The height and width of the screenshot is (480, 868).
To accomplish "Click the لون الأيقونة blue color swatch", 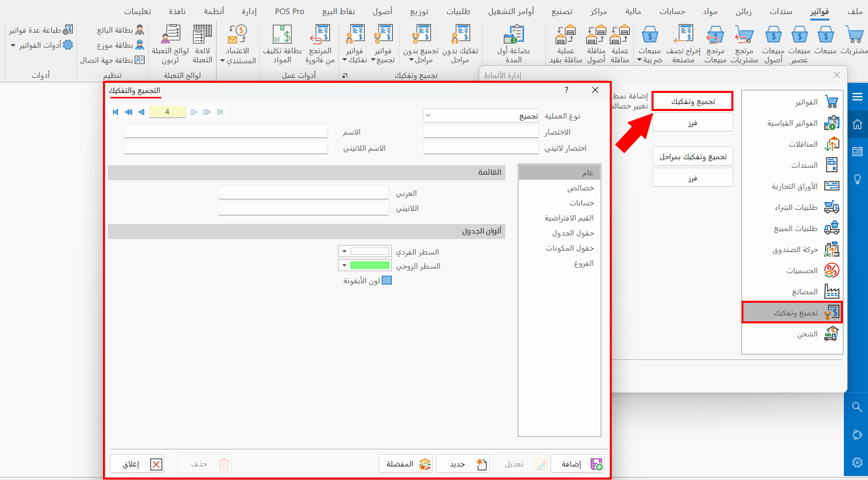I will tap(387, 280).
